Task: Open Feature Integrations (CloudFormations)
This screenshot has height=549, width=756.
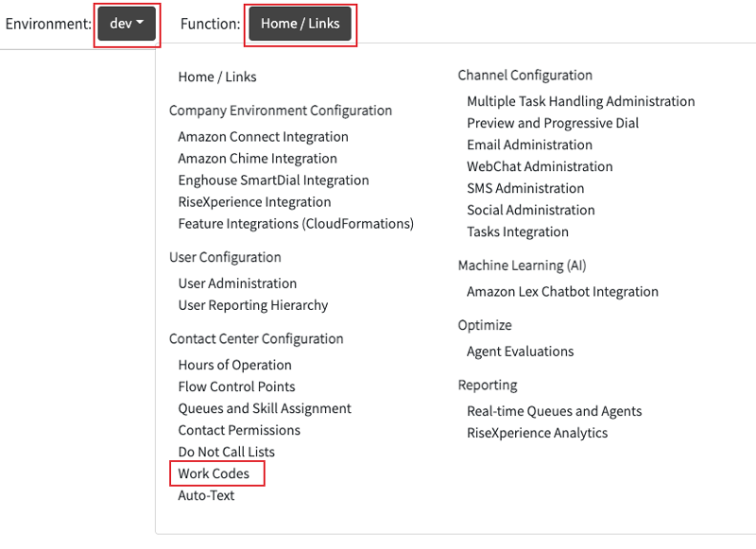Action: coord(296,224)
